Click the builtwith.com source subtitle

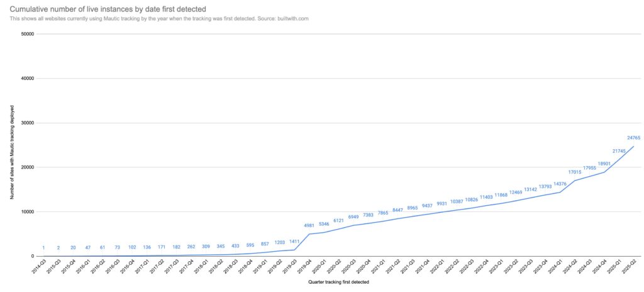tap(159, 18)
